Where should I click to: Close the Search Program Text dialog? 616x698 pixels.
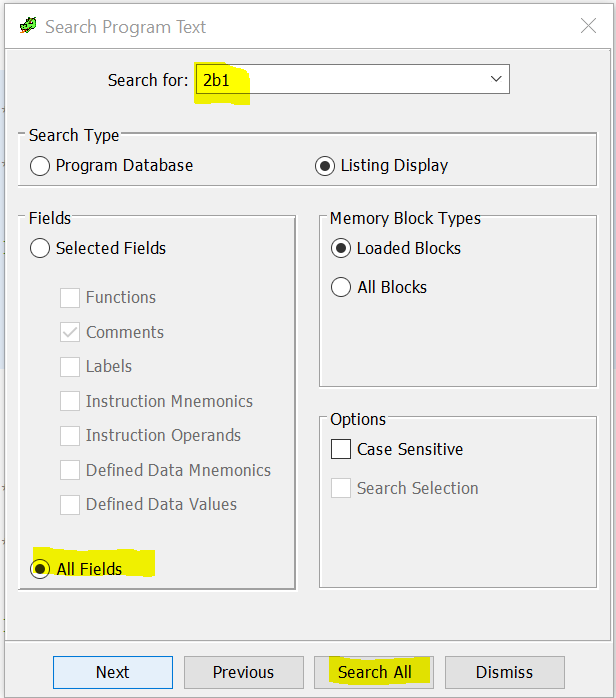click(588, 27)
